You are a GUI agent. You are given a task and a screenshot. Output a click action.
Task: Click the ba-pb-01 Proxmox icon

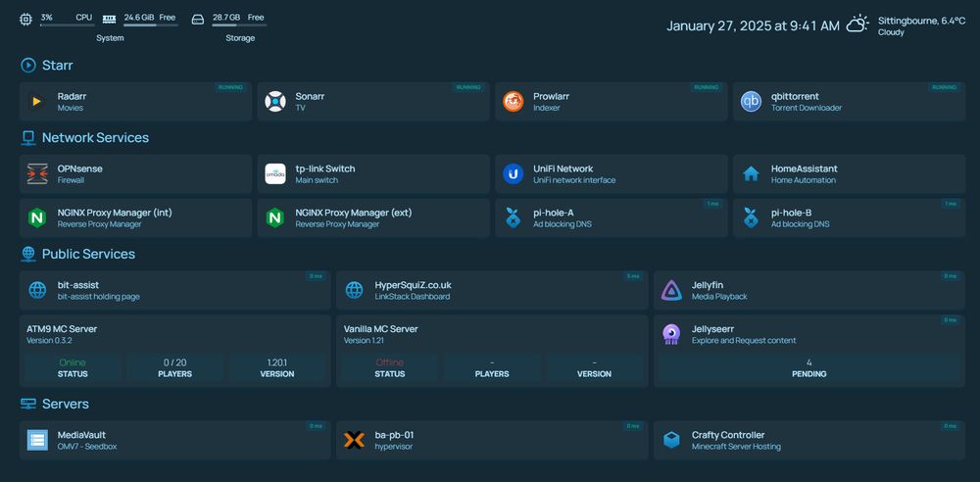coord(355,440)
